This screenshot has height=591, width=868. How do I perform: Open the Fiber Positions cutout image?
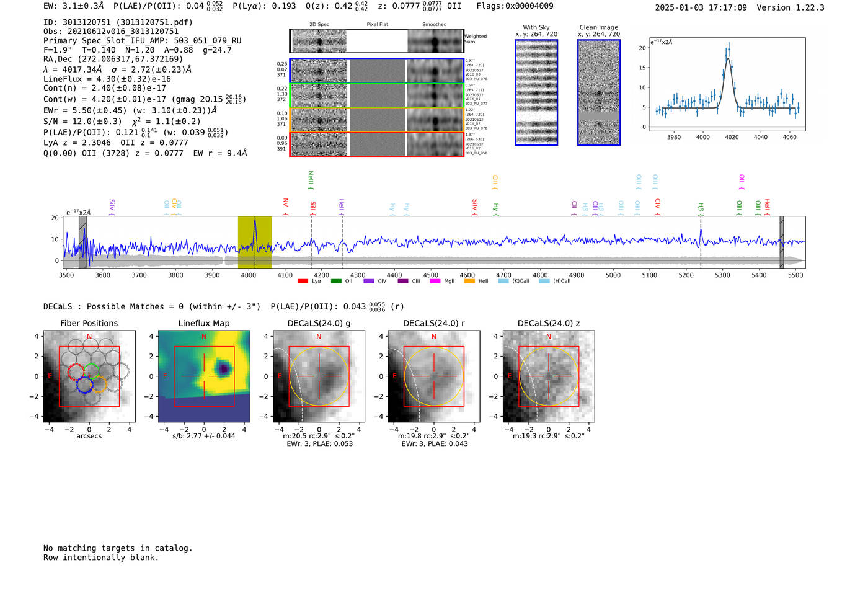89,376
